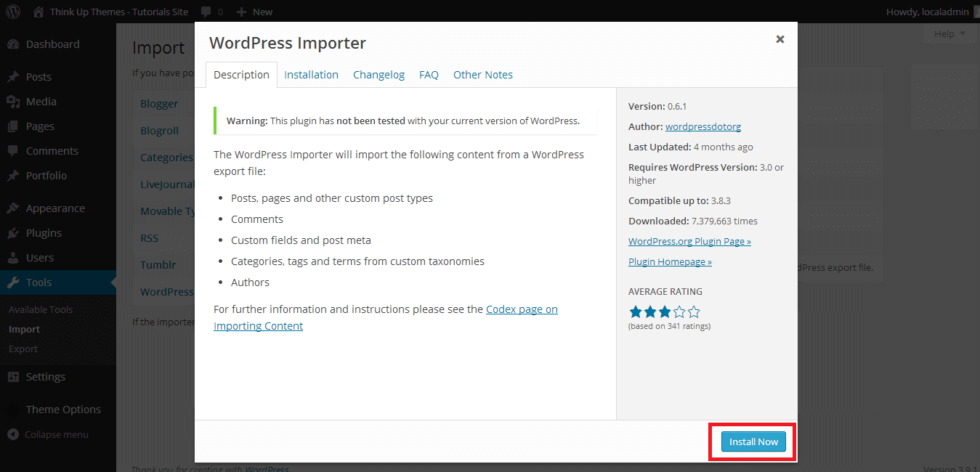
Task: Click the Blogroll importer link
Action: point(159,131)
